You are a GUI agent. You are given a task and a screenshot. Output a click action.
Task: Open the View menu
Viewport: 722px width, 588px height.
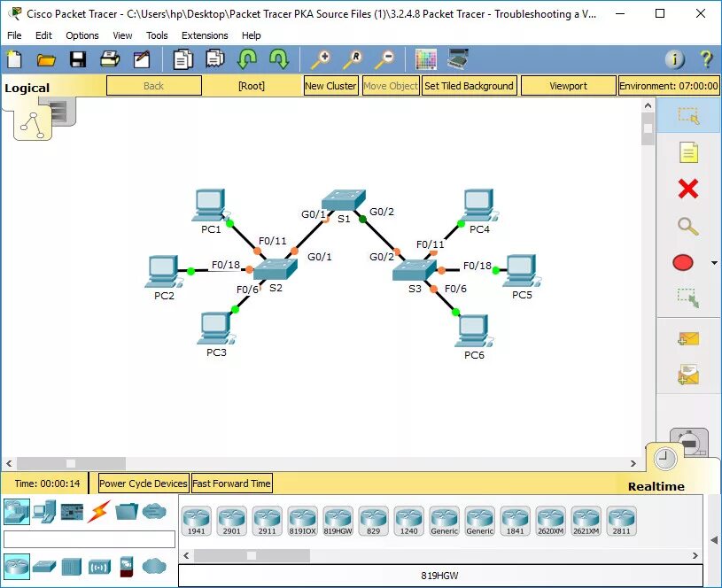122,35
